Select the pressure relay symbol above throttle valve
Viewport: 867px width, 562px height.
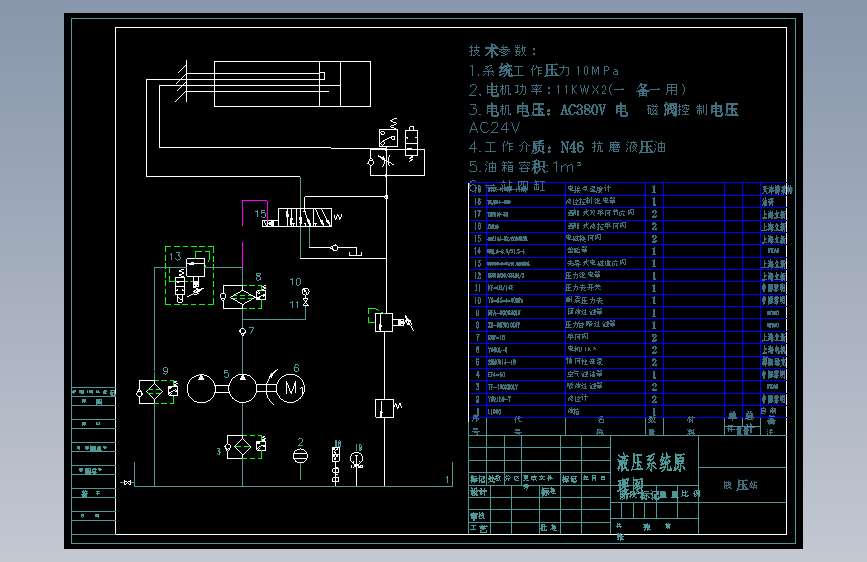click(388, 134)
